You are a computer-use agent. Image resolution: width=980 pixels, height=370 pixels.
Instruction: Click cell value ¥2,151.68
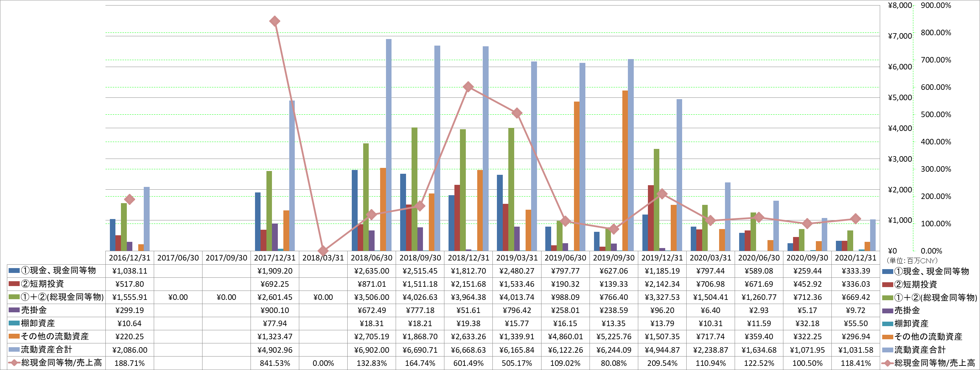click(468, 284)
